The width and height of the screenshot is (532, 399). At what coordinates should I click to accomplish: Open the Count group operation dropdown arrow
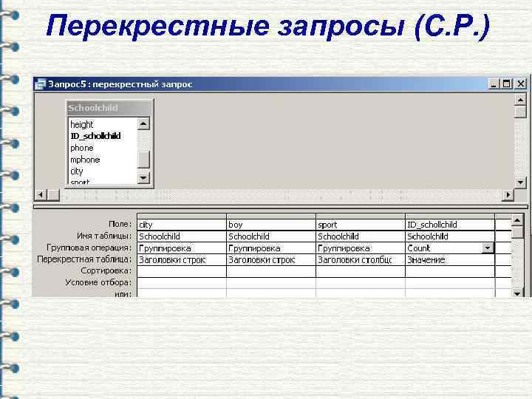click(488, 248)
